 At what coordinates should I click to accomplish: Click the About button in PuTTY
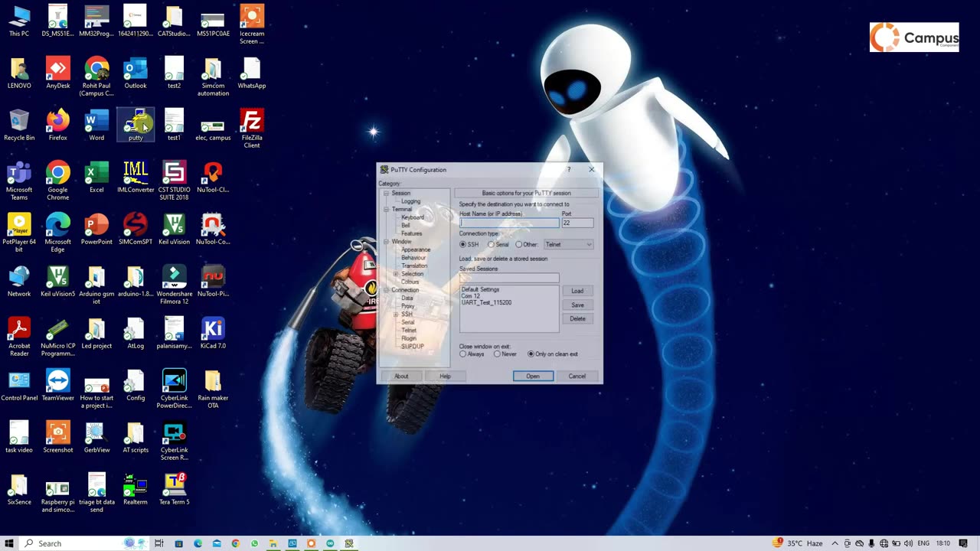point(401,376)
